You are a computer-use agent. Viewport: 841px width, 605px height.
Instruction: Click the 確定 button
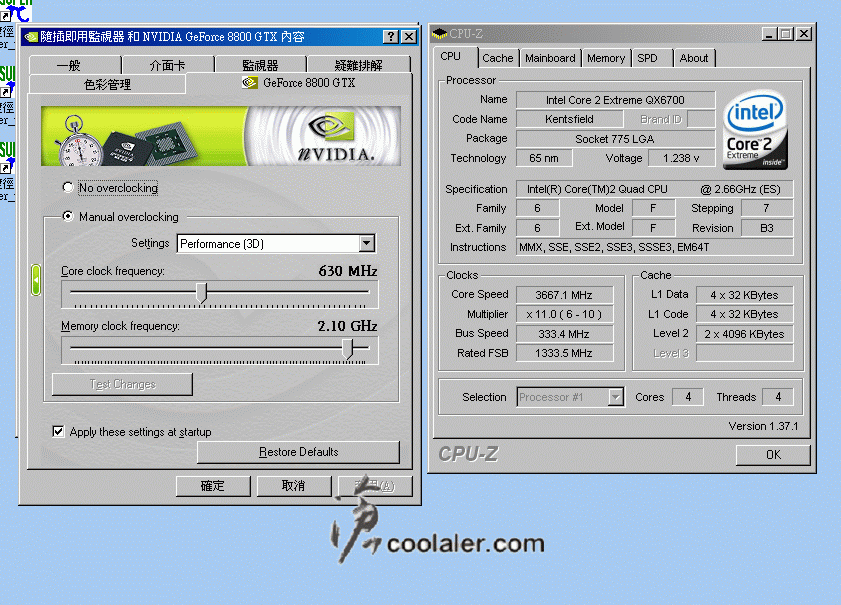click(213, 486)
